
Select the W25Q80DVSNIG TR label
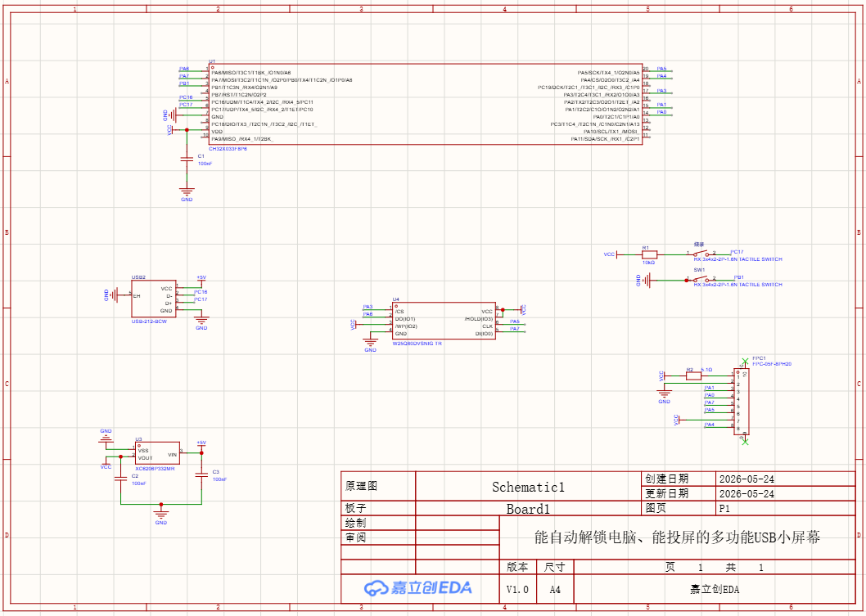point(417,344)
